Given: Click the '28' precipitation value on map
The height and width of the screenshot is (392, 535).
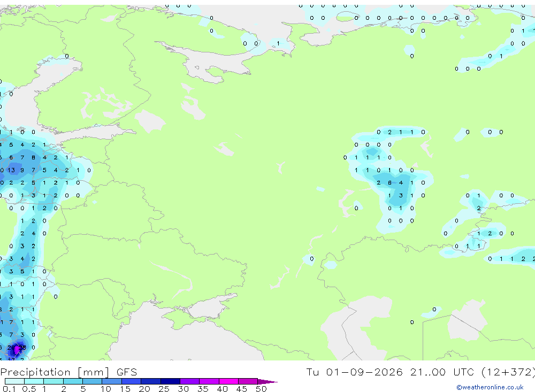Looking at the screenshot, I should tap(22, 347).
